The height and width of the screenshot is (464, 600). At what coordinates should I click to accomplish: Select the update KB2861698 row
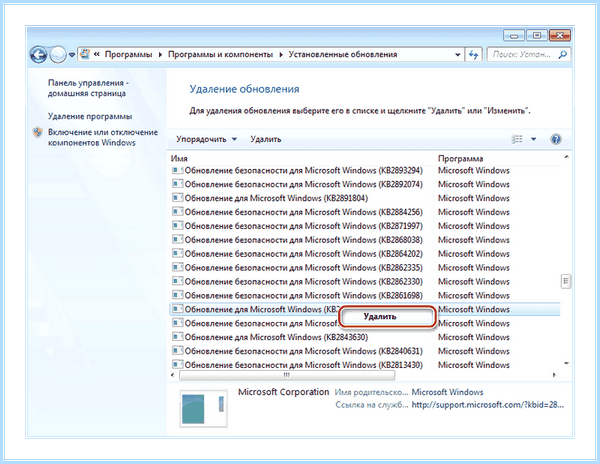click(364, 295)
